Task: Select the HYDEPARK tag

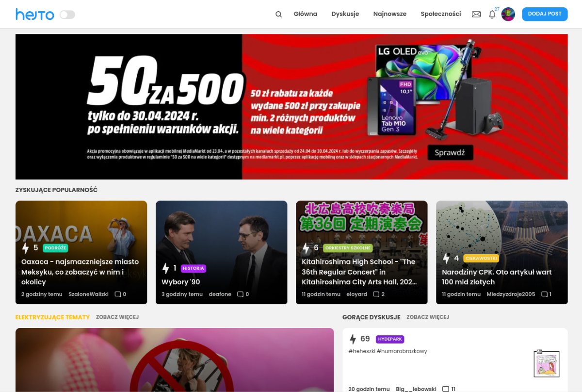Action: [390, 339]
